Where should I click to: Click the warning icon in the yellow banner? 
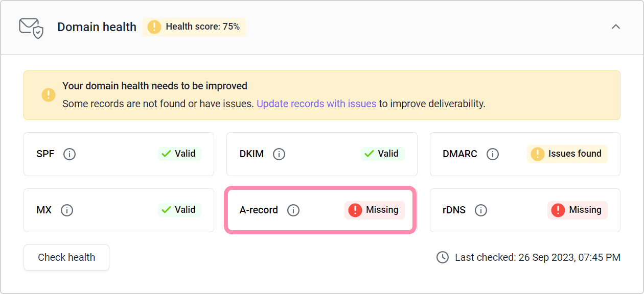pyautogui.click(x=49, y=95)
